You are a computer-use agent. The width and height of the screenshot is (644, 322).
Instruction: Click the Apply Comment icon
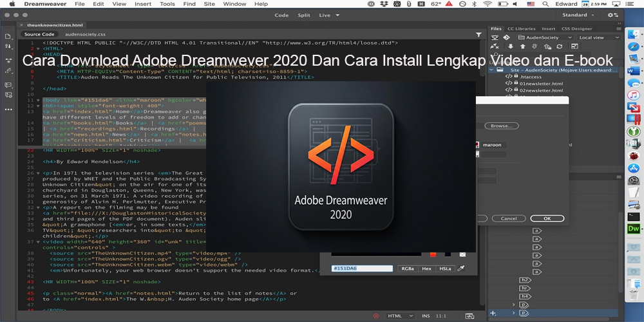coord(8,85)
